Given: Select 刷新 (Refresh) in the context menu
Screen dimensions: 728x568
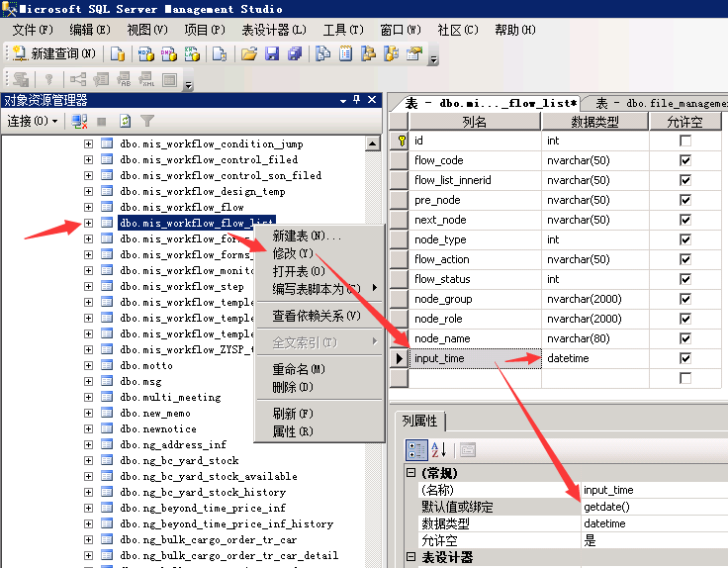Looking at the screenshot, I should (x=292, y=413).
